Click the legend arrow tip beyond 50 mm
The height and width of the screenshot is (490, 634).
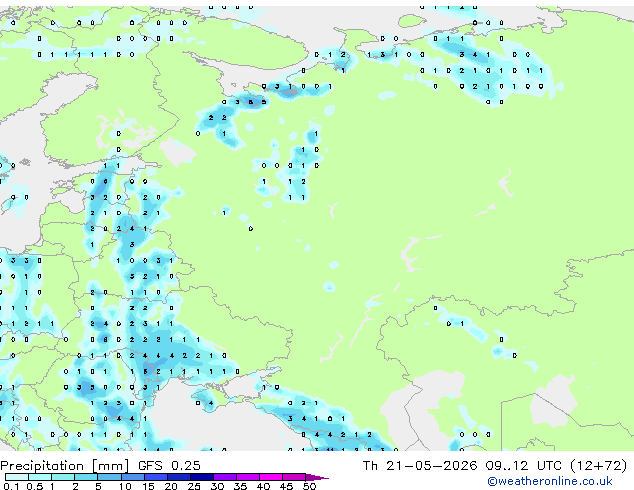tap(317, 477)
